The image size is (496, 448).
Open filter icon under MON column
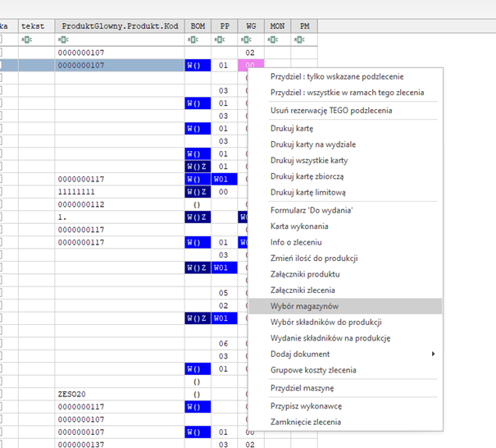273,39
